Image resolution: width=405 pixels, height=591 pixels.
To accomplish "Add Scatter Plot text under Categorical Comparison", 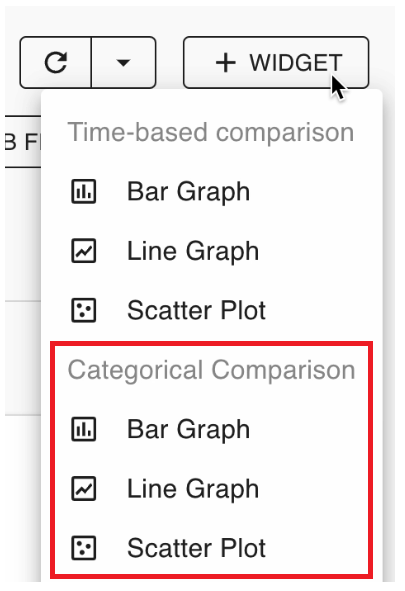I will [196, 548].
